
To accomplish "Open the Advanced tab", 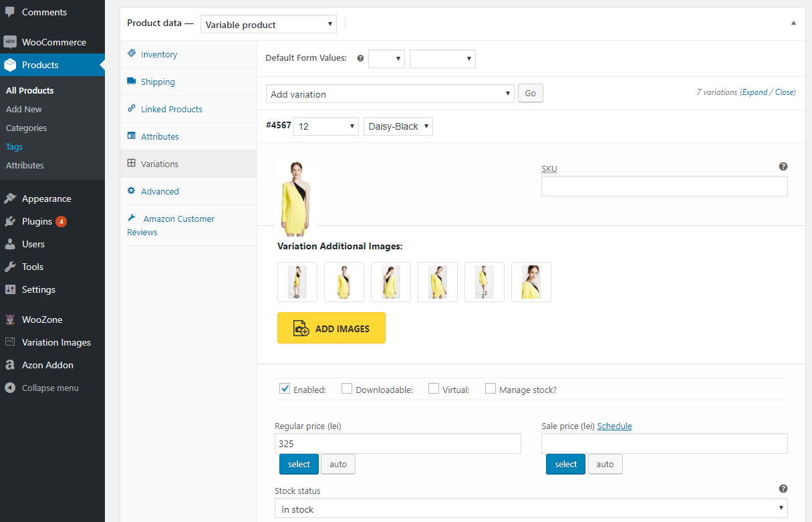I will click(x=188, y=191).
